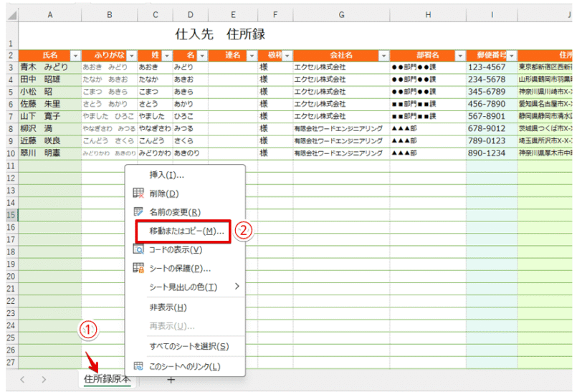Click company cell in row 9 有限会社ワードエンジニアリング
Screen dimensions: 582x392
(x=341, y=140)
